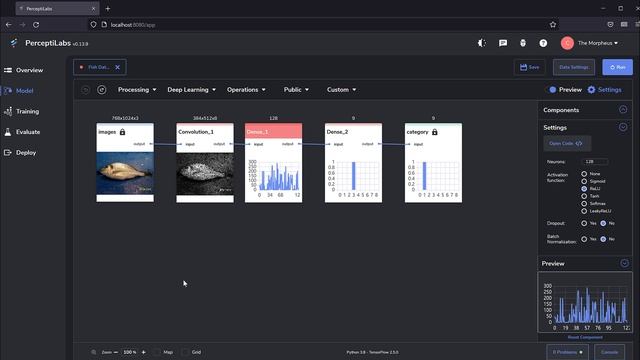Expand the Custom dropdown
This screenshot has width=640, height=360.
click(341, 90)
